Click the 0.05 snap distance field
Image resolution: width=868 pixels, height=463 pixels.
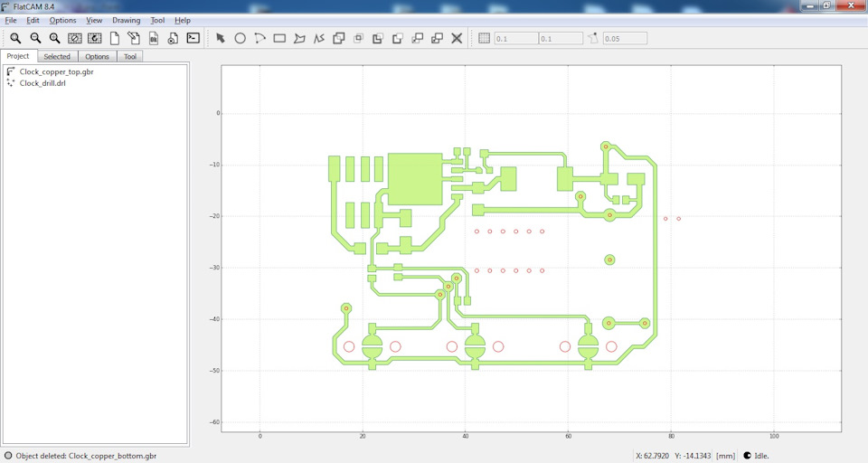pos(625,39)
